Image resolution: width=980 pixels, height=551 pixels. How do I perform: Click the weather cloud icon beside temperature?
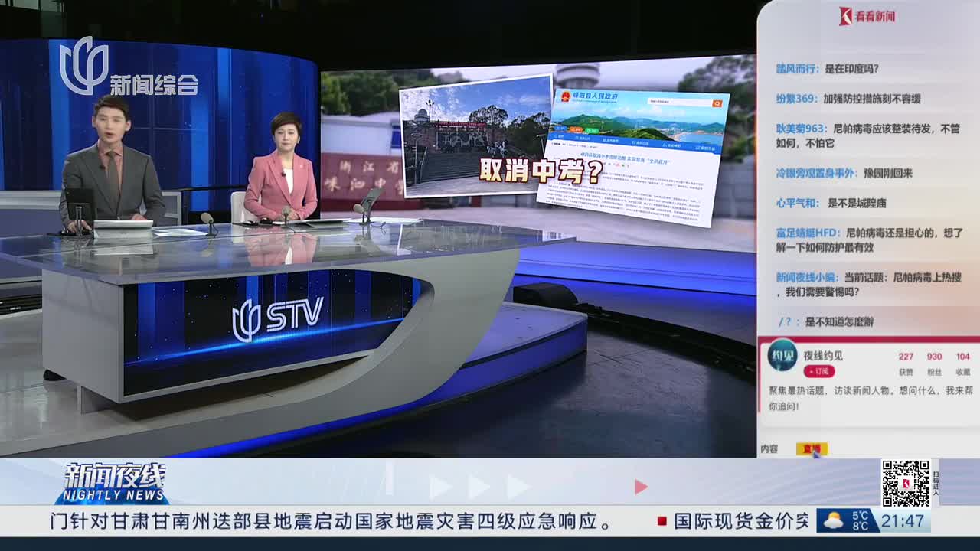click(x=833, y=521)
